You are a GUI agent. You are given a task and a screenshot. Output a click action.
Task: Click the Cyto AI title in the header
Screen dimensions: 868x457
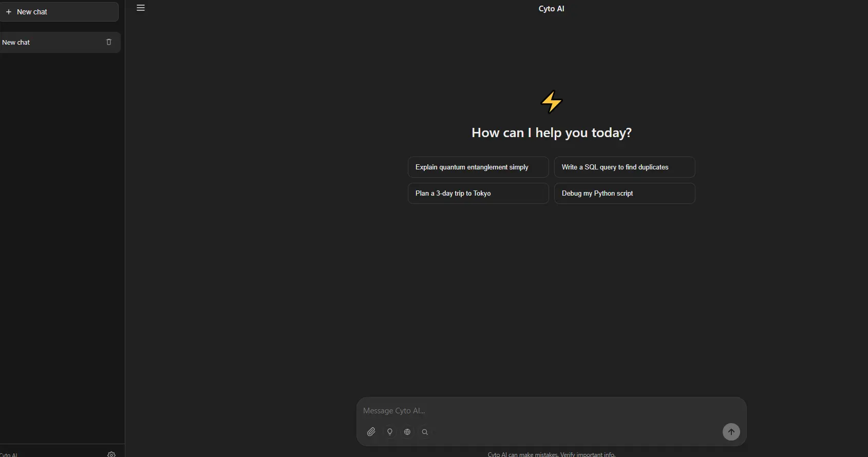[551, 8]
